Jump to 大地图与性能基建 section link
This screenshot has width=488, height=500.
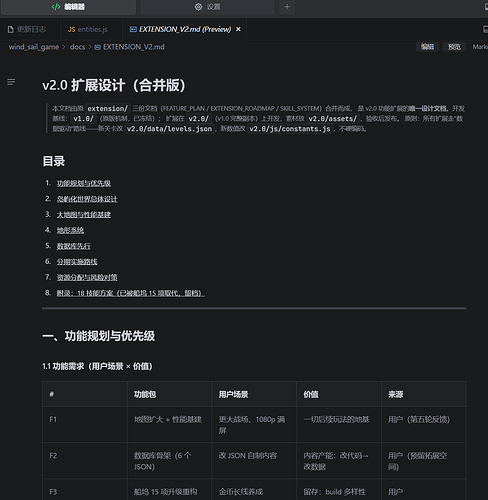84,215
